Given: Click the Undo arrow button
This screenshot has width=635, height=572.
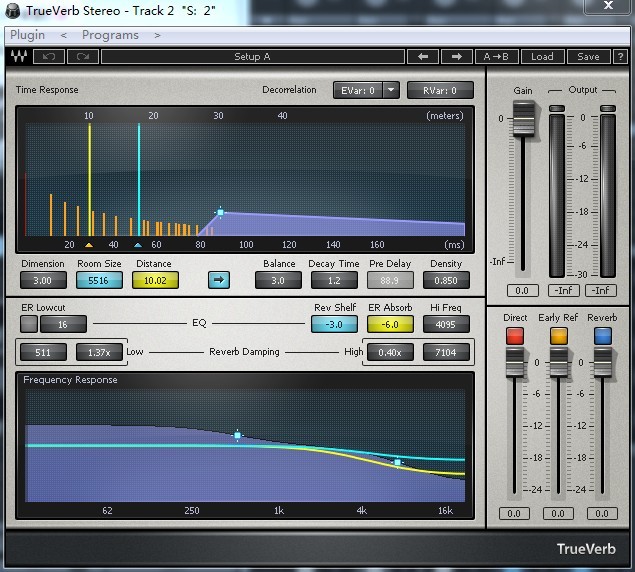Looking at the screenshot, I should pyautogui.click(x=49, y=57).
